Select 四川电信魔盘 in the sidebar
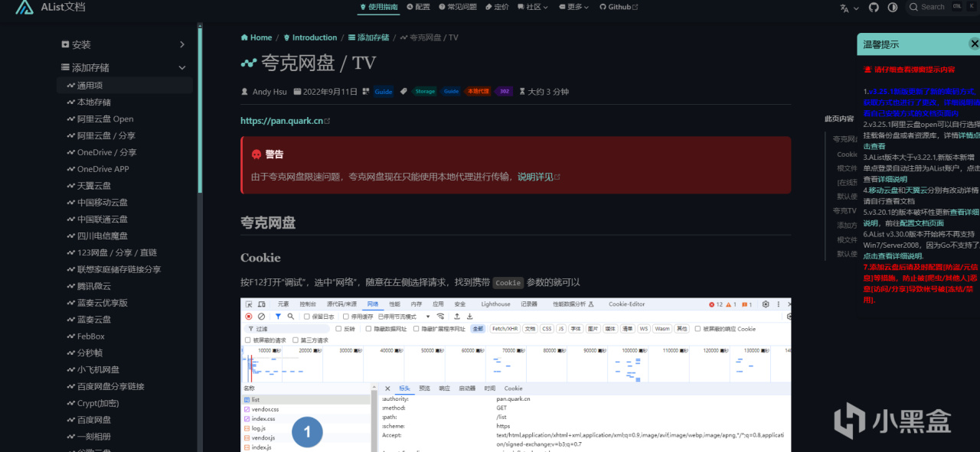 point(124,236)
